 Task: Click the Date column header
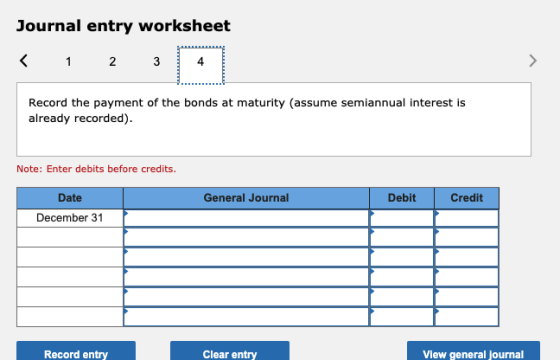(x=70, y=198)
